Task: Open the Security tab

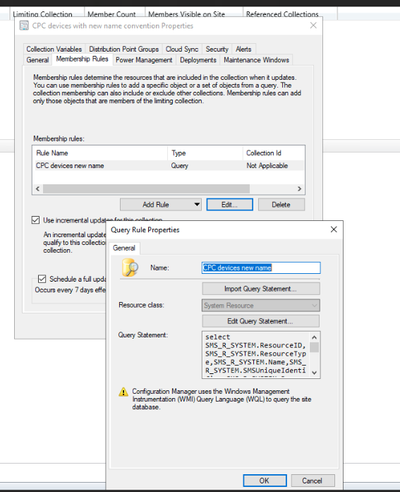Action: 217,49
